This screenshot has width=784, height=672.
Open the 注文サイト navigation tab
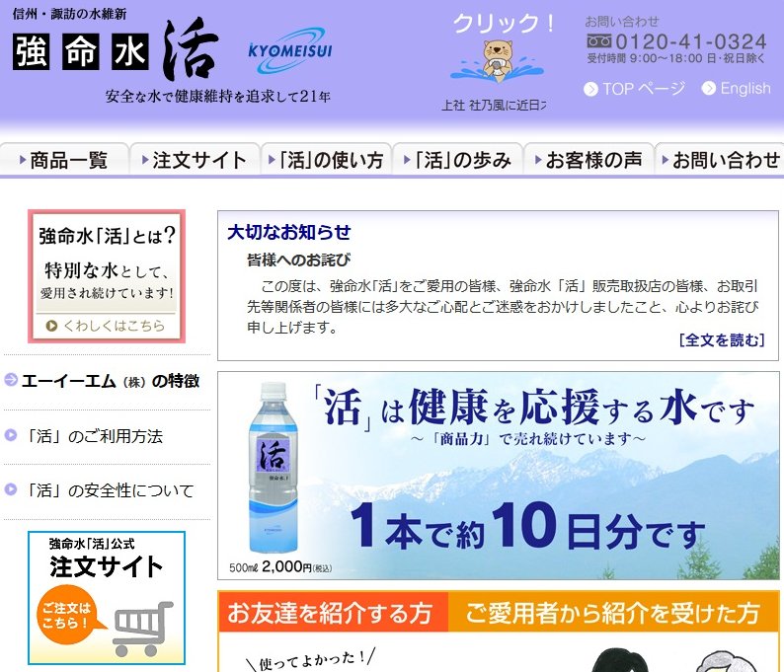196,160
